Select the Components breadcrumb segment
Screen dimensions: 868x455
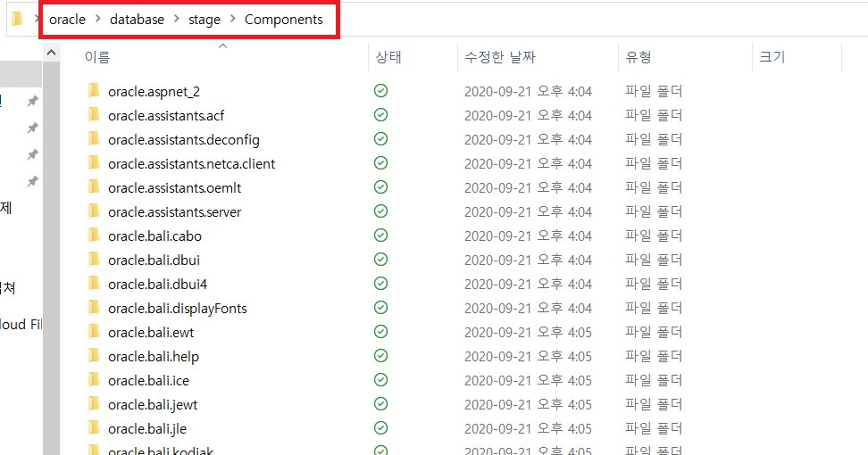point(283,20)
